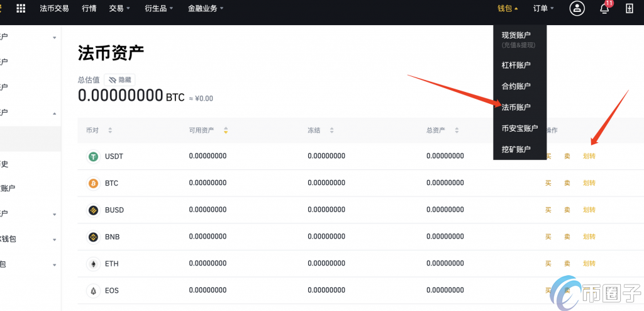
Task: Click 买 in the ETH row
Action: click(548, 264)
